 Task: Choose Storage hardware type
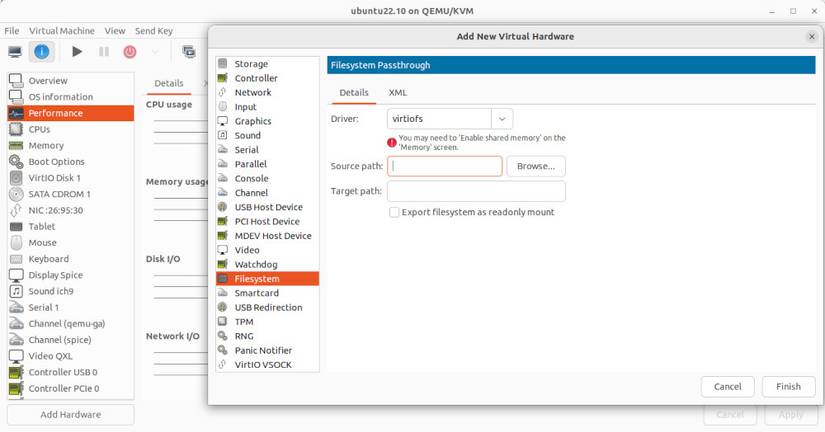coord(267,64)
